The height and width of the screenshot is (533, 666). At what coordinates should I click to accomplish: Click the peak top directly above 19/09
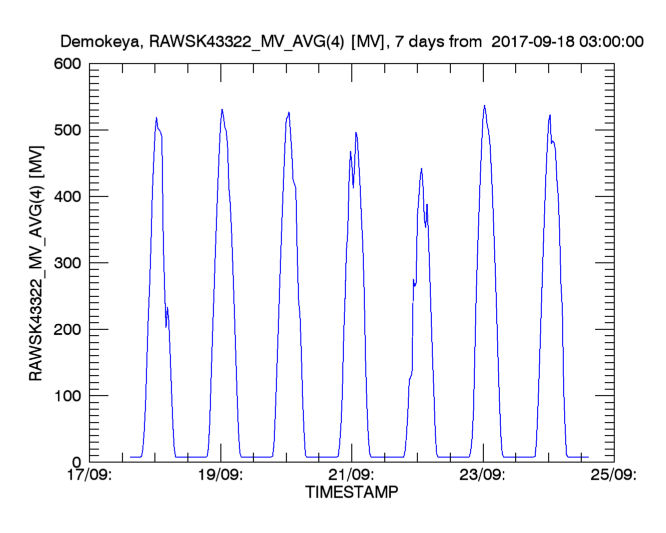point(222,110)
